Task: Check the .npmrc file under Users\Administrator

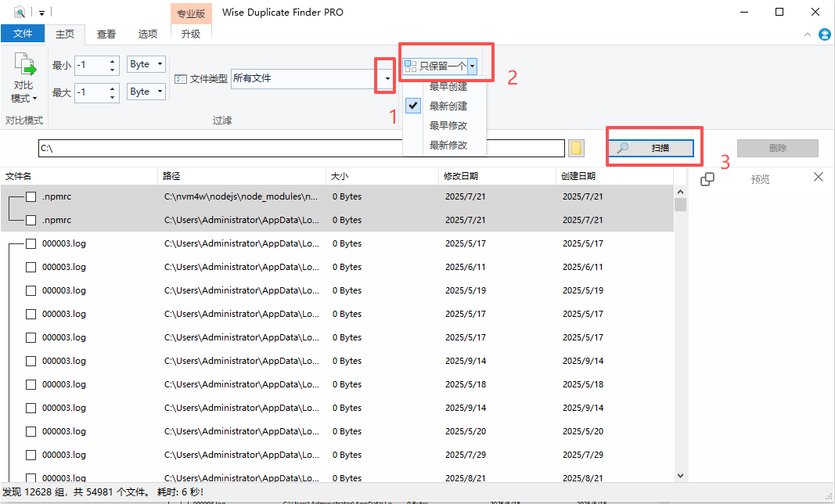Action: click(x=31, y=220)
